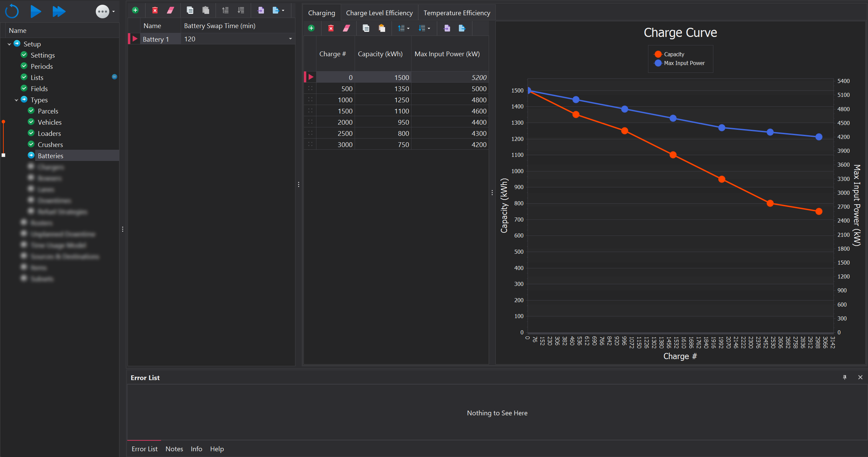Click the pink eraser clear icon in battery toolbar

coord(171,10)
